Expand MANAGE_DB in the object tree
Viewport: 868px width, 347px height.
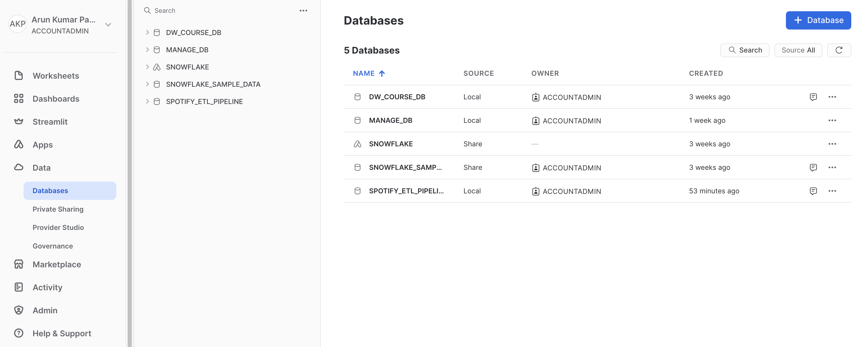(147, 50)
